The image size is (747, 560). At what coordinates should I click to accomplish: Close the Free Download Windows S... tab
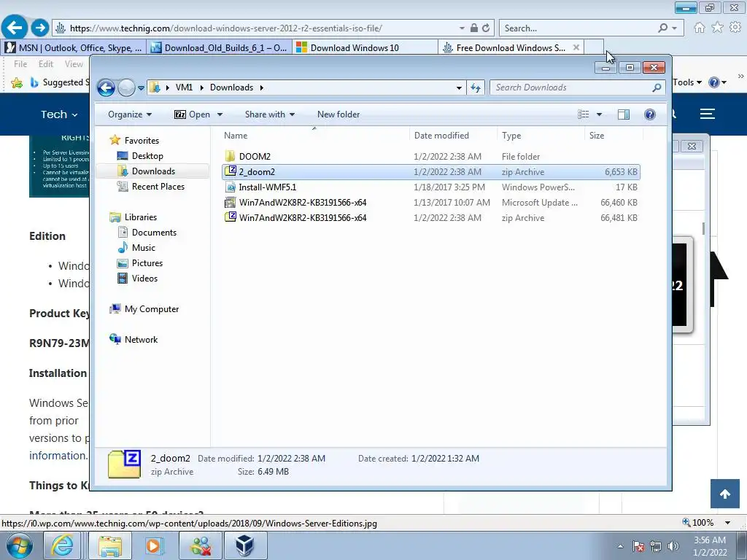point(576,47)
